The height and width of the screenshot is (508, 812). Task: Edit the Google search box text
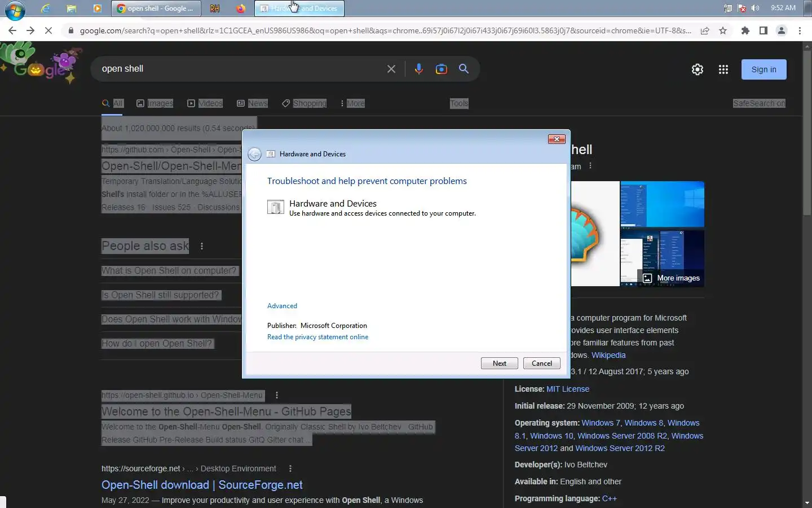pyautogui.click(x=240, y=69)
